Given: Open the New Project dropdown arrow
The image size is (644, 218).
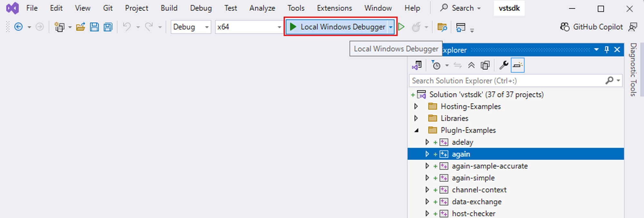Looking at the screenshot, I should click(70, 27).
